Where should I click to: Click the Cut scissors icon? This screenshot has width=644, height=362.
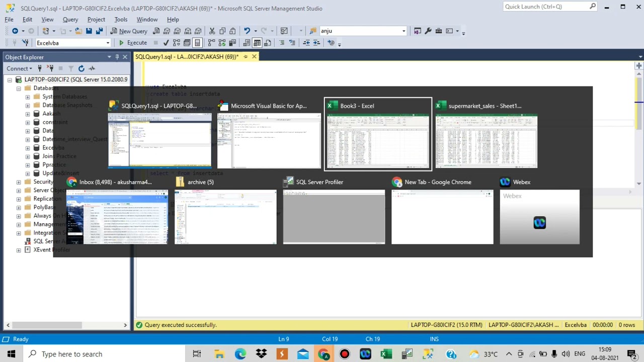point(212,31)
